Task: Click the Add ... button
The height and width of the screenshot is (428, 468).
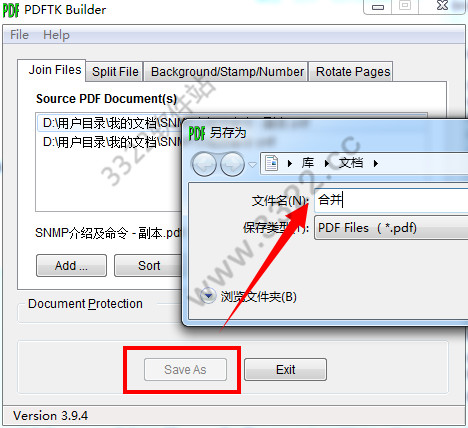Action: [x=71, y=266]
